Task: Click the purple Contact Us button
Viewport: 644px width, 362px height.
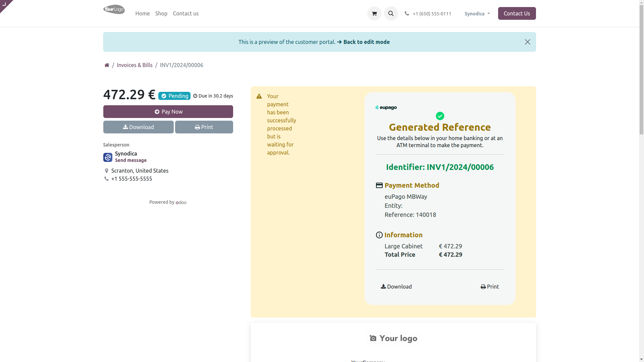Action: 517,13
